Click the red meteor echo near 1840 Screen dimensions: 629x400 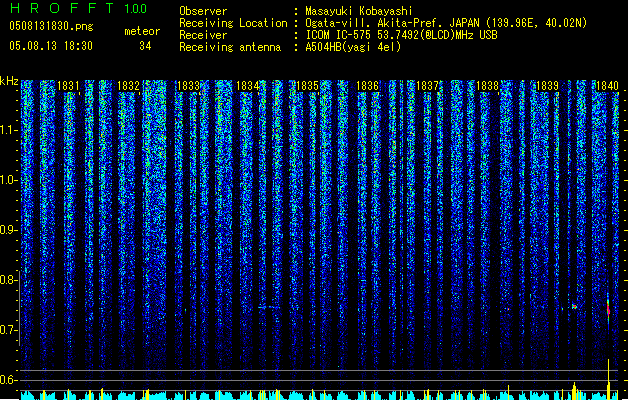(609, 310)
